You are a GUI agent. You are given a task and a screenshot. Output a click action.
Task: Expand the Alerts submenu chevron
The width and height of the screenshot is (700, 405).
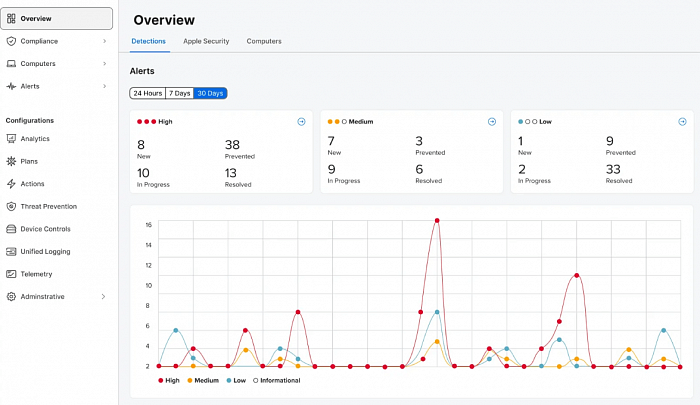click(104, 86)
